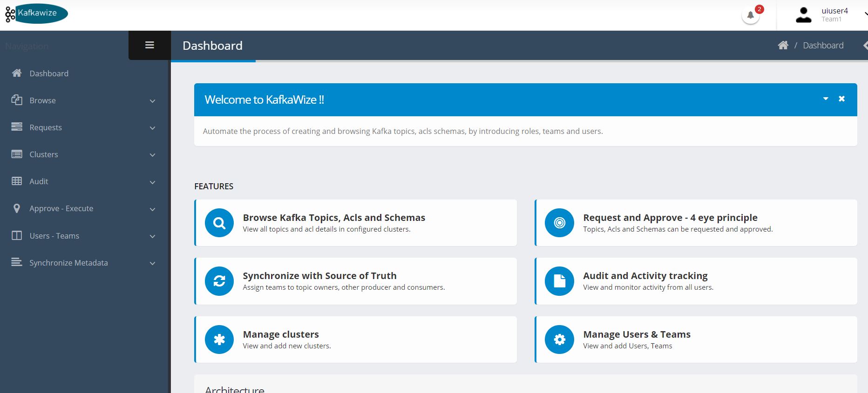This screenshot has width=868, height=393.
Task: Collapse the Welcome to KafkaWize panel
Action: click(826, 99)
